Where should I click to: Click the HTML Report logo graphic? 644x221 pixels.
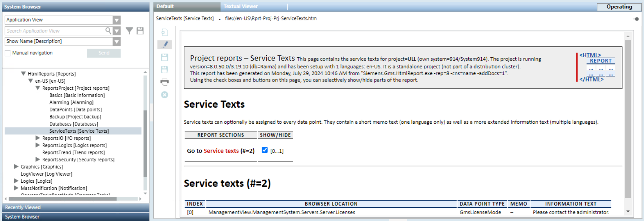[x=597, y=67]
